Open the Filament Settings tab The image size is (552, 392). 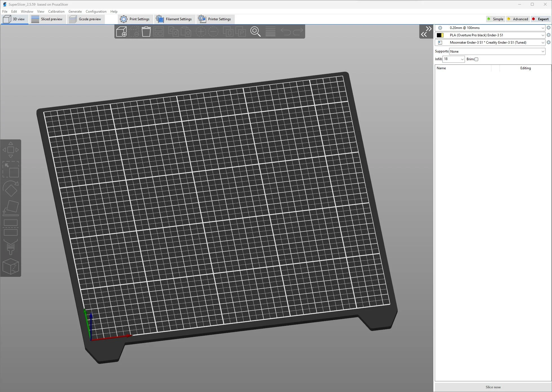click(x=174, y=19)
